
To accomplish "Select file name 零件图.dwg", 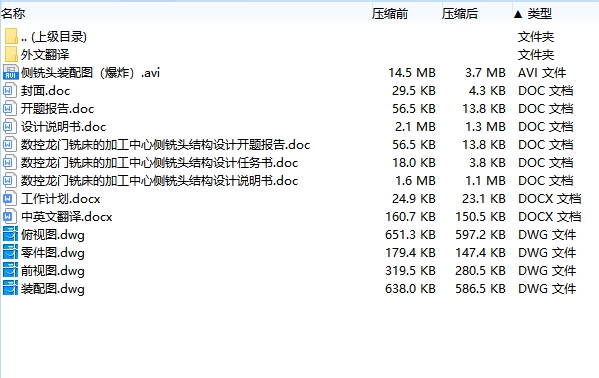I will tap(53, 253).
